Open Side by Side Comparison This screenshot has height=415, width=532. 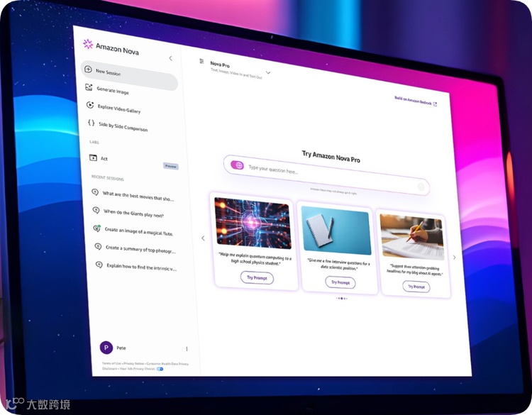click(123, 126)
